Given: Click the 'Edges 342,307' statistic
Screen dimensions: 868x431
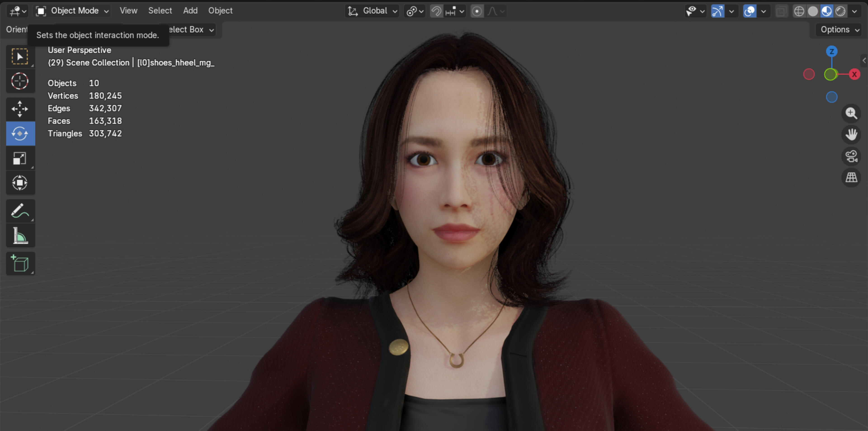Looking at the screenshot, I should click(x=85, y=108).
